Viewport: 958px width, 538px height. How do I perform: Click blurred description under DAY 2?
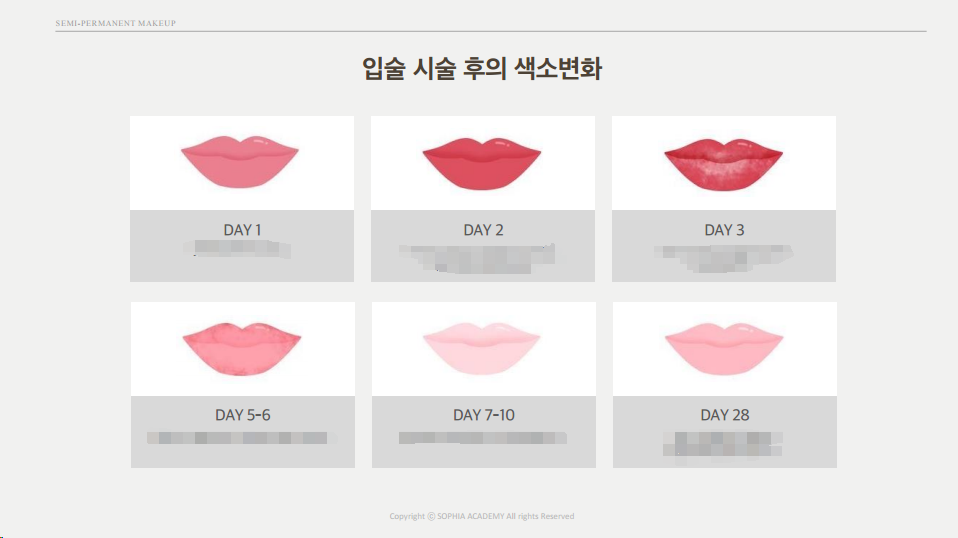point(477,258)
